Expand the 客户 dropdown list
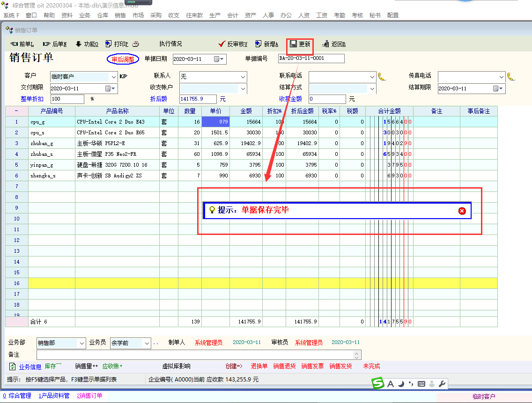This screenshot has width=532, height=403. pyautogui.click(x=113, y=77)
